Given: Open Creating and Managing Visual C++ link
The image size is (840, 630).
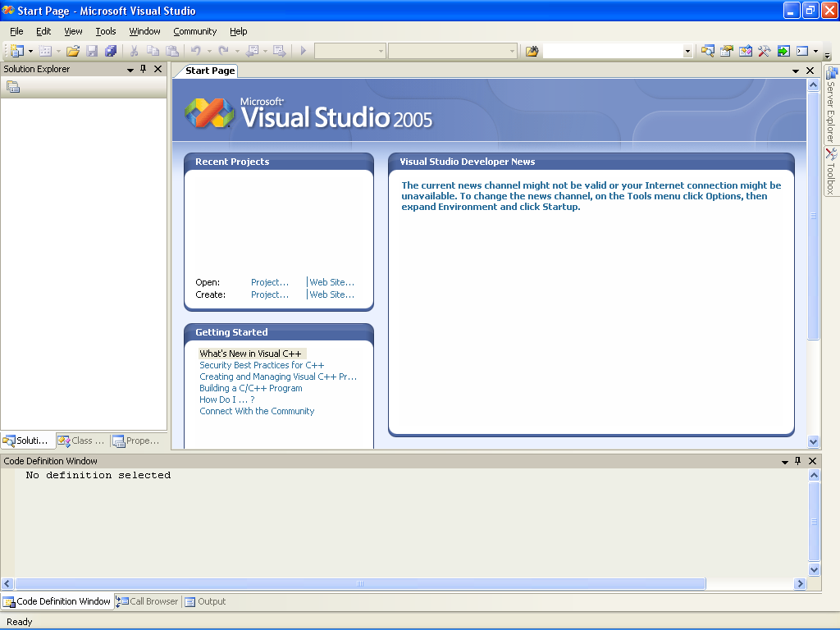Looking at the screenshot, I should click(278, 377).
